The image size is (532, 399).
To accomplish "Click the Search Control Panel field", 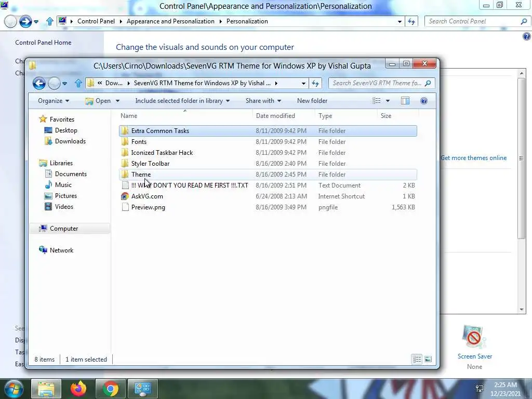I will click(x=477, y=21).
